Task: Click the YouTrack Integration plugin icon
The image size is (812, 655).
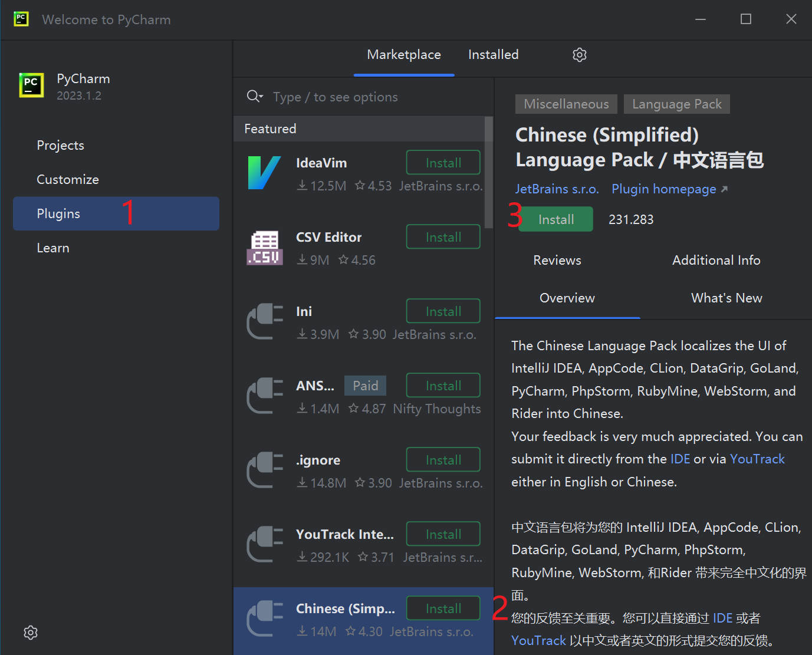Action: click(264, 544)
